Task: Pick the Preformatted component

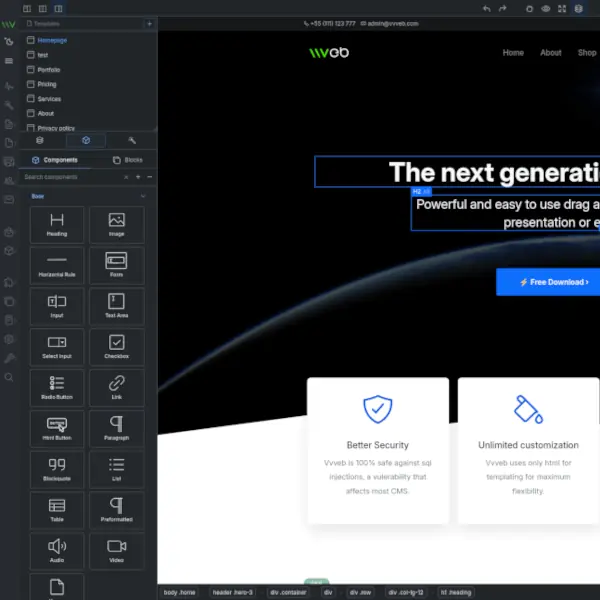Action: click(x=117, y=510)
